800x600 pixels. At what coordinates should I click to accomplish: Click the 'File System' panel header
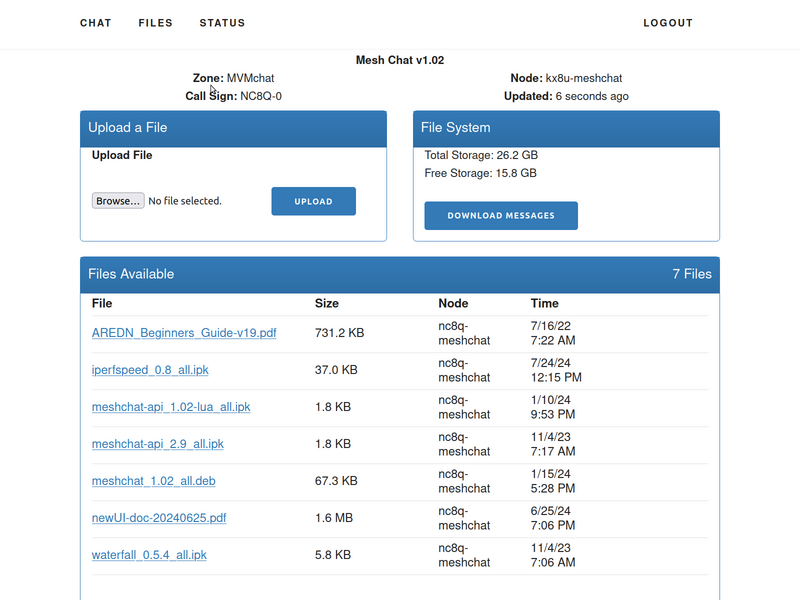coord(566,129)
